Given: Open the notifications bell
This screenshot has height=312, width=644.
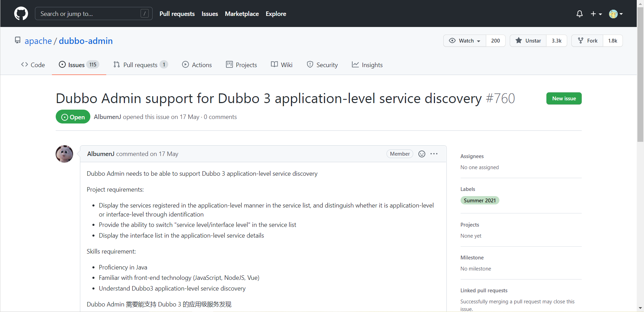Looking at the screenshot, I should tap(580, 14).
